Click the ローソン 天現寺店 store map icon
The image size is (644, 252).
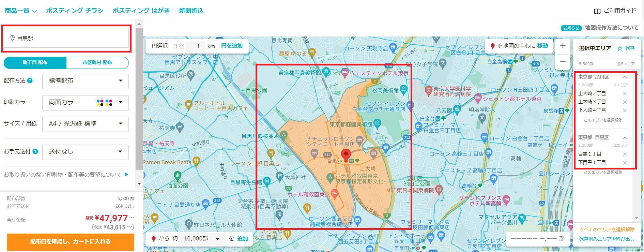(x=393, y=47)
